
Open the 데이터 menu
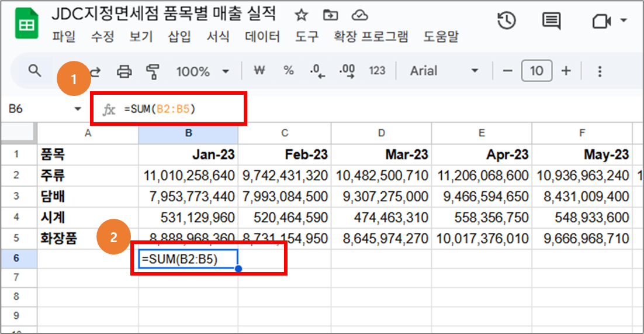click(x=262, y=37)
